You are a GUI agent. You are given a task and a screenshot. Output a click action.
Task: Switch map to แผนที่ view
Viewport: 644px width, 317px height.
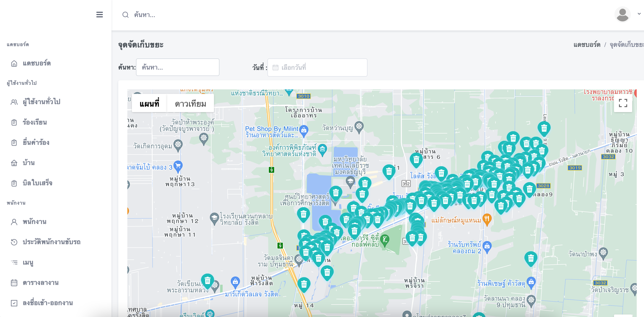149,103
